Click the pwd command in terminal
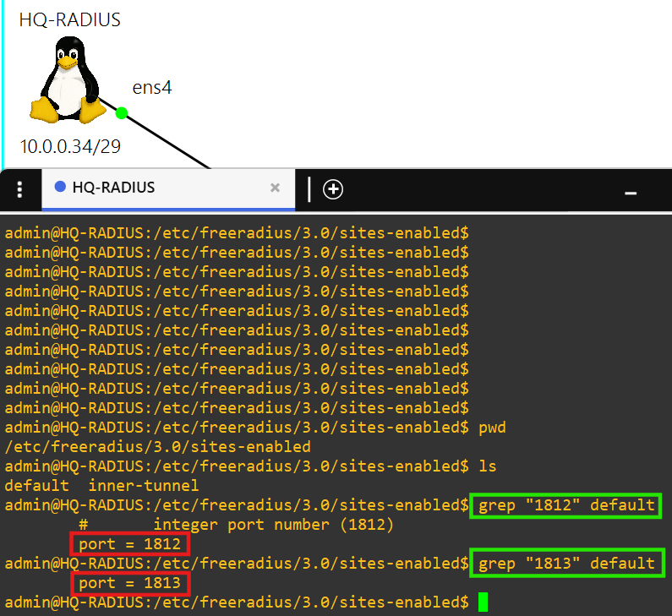This screenshot has height=616, width=672. click(x=491, y=428)
